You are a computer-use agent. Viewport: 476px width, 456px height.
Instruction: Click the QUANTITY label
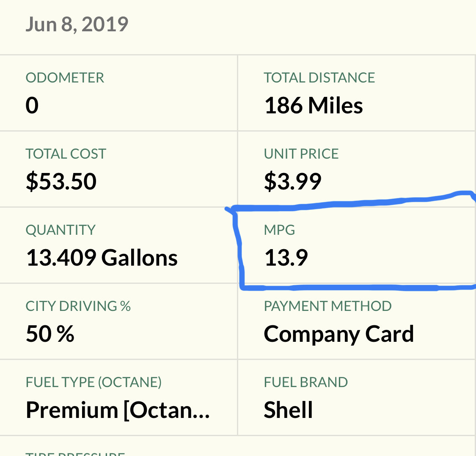(x=61, y=230)
